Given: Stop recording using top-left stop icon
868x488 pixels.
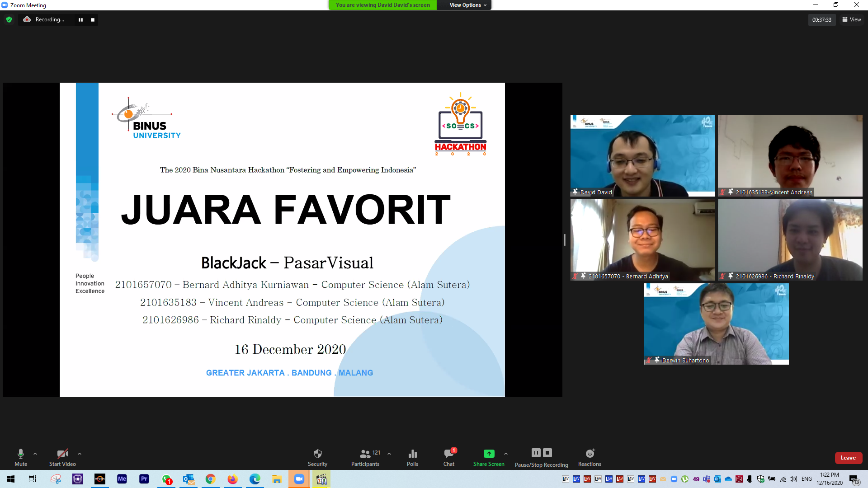Looking at the screenshot, I should pos(93,20).
